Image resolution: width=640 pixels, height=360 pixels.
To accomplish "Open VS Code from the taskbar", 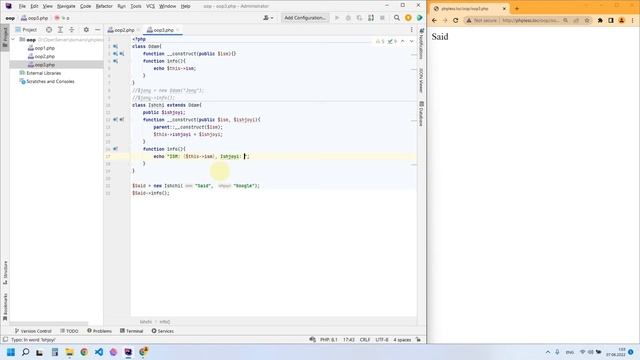I will pyautogui.click(x=99, y=352).
